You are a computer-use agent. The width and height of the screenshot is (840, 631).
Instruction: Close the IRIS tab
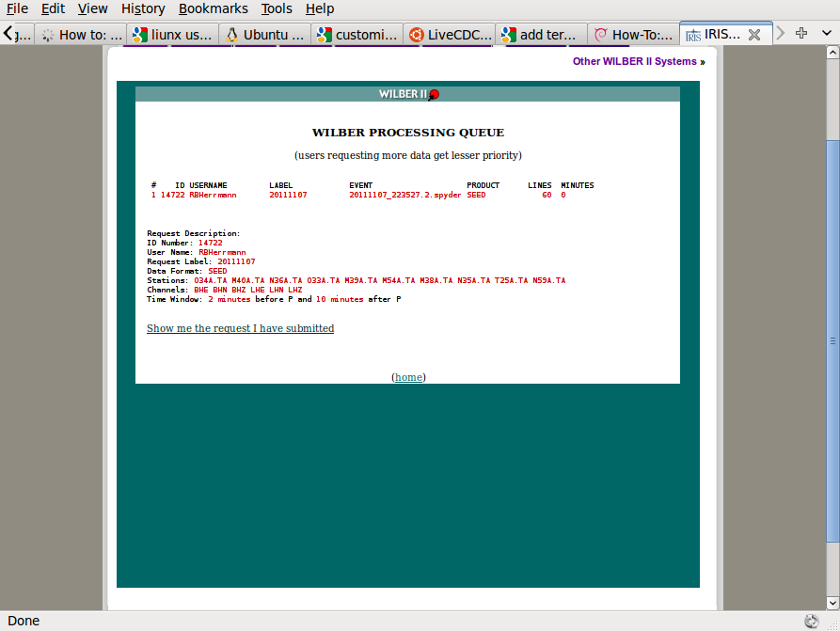754,35
